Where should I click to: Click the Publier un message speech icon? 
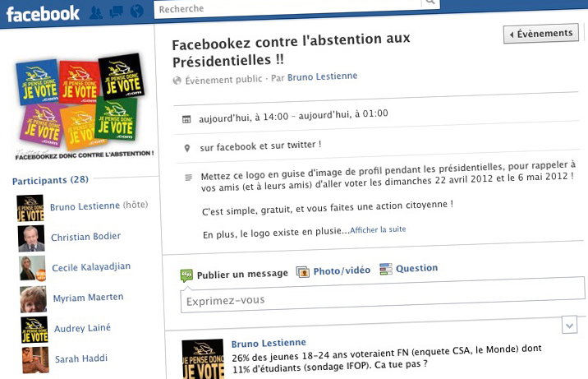186,275
